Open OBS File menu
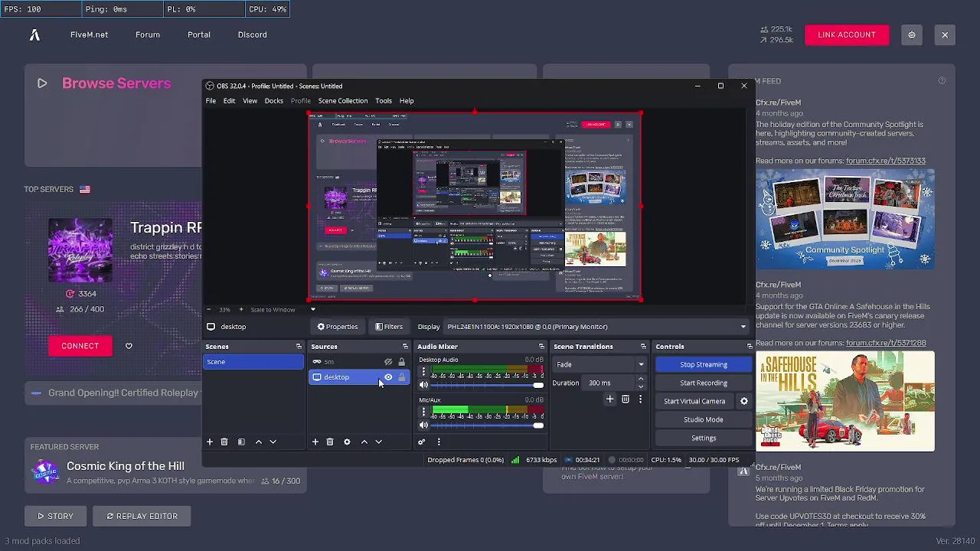The width and height of the screenshot is (980, 551). tap(211, 101)
